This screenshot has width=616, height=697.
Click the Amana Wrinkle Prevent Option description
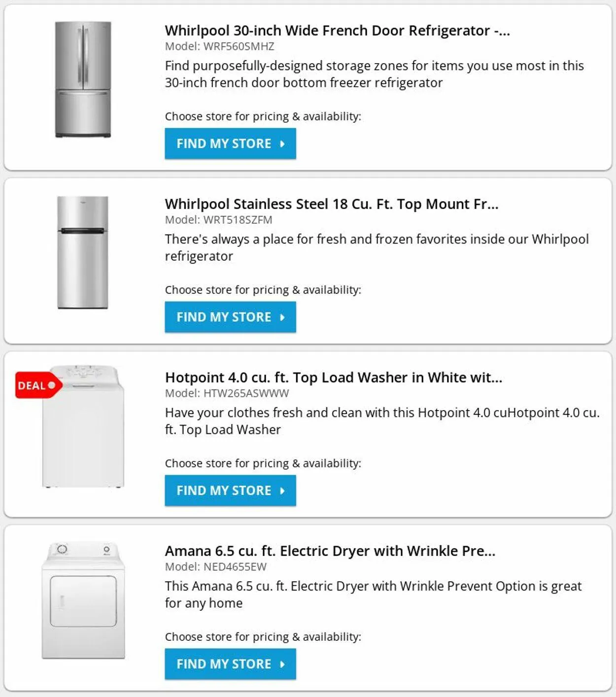[373, 594]
